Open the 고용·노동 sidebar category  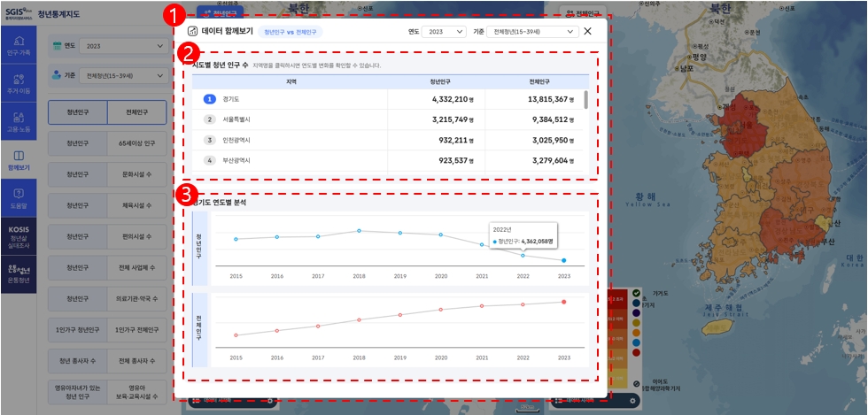tap(19, 121)
